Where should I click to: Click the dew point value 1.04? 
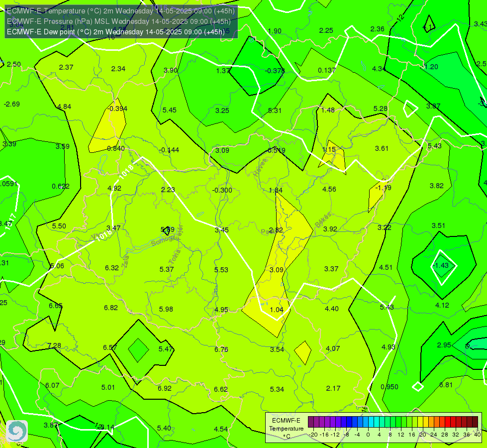277,310
